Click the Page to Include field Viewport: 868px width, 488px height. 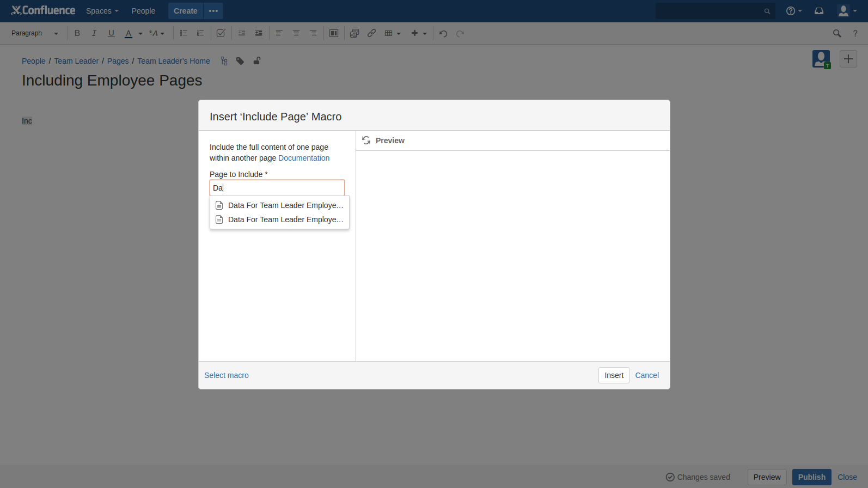[277, 188]
